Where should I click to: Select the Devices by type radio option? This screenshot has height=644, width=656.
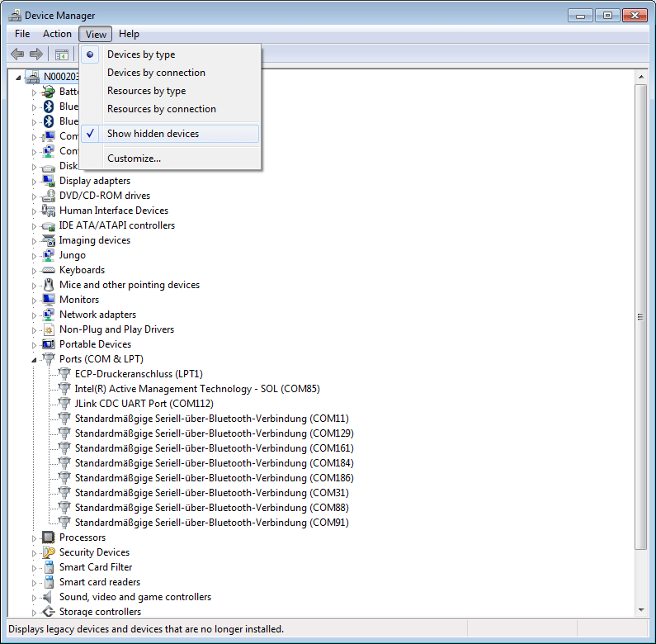[141, 54]
